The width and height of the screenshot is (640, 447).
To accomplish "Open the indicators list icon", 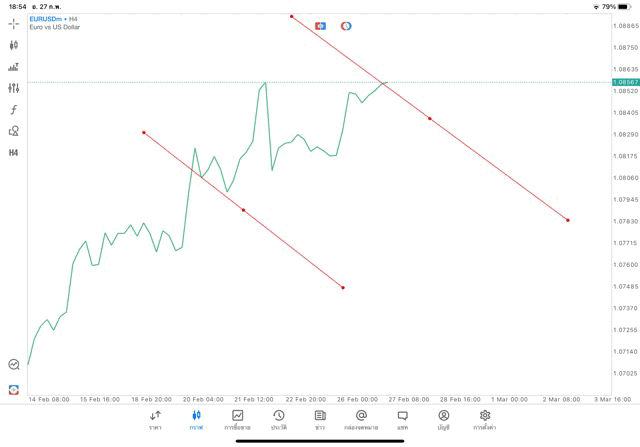I will 14,67.
